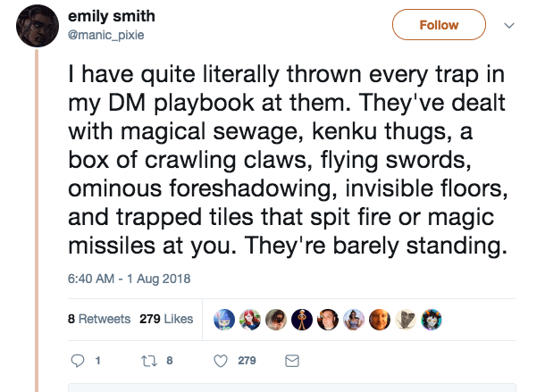The height and width of the screenshot is (392, 545).
Task: Click the envelope direct message icon
Action: point(290,361)
